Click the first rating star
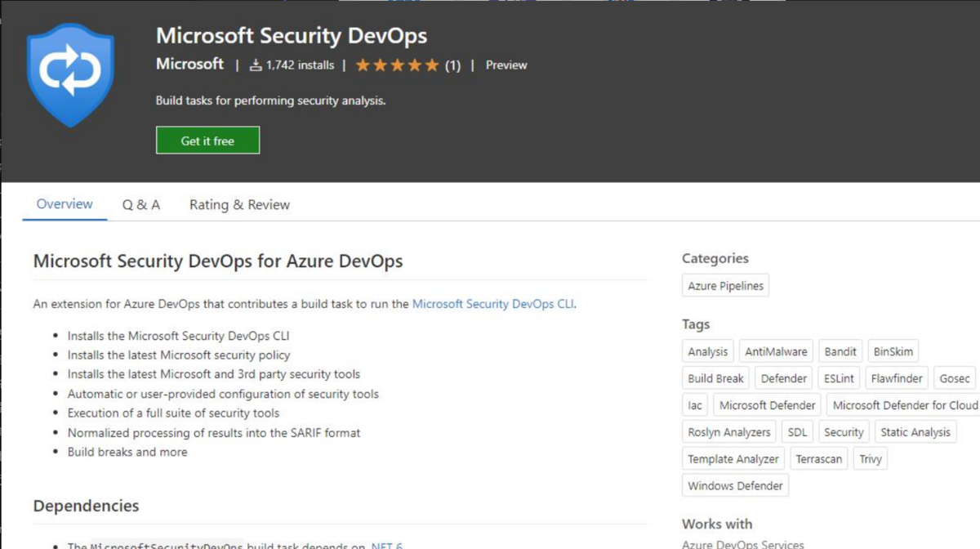Screen dimensions: 980x549 pos(364,65)
